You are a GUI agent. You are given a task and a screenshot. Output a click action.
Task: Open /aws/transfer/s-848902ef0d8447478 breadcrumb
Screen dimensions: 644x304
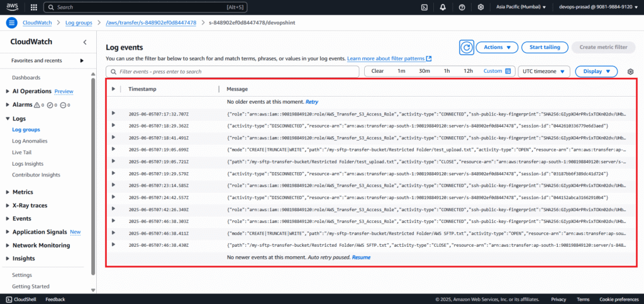pos(151,23)
